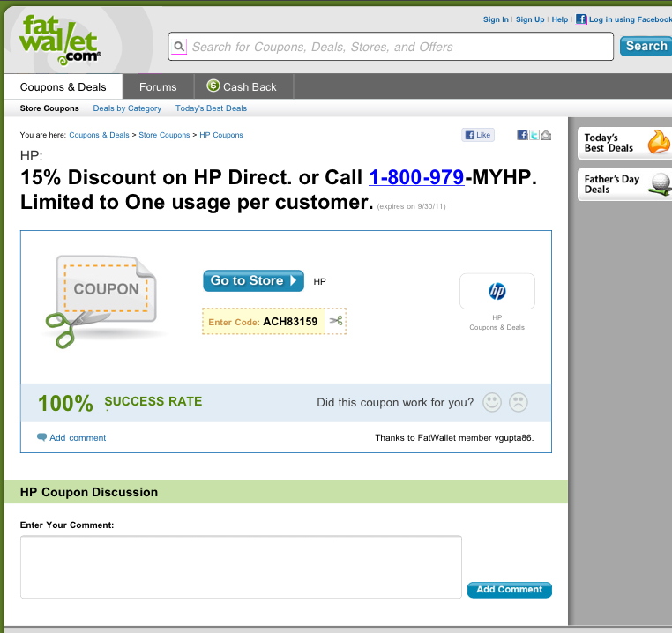The height and width of the screenshot is (633, 672).
Task: Click the Facebook login icon
Action: click(580, 19)
